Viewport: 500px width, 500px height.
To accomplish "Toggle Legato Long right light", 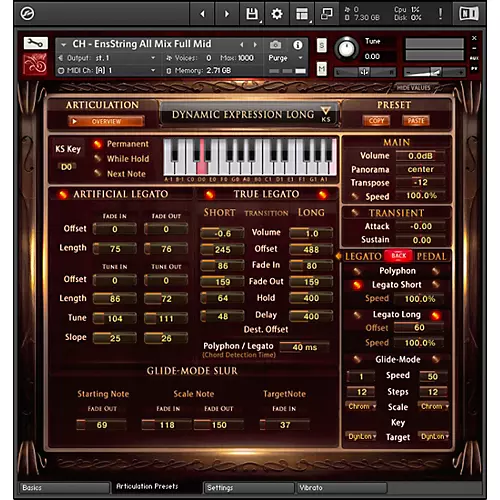I will click(436, 315).
